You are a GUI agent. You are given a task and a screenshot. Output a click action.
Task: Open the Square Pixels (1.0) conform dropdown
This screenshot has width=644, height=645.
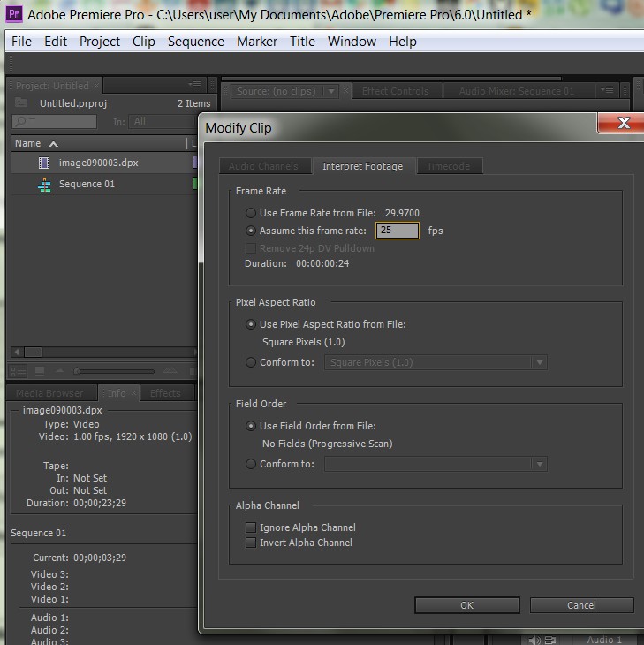[436, 362]
